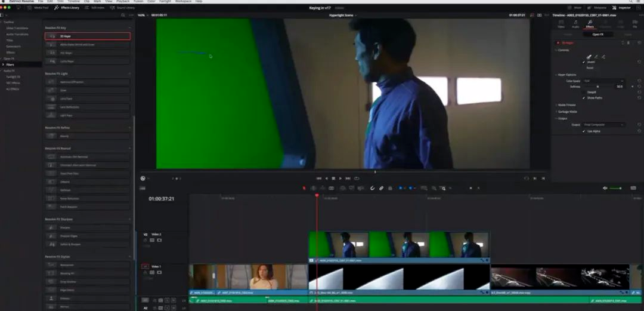Screen dimensions: 644x311
Task: Select the Lens Flare effect
Action: (x=88, y=98)
